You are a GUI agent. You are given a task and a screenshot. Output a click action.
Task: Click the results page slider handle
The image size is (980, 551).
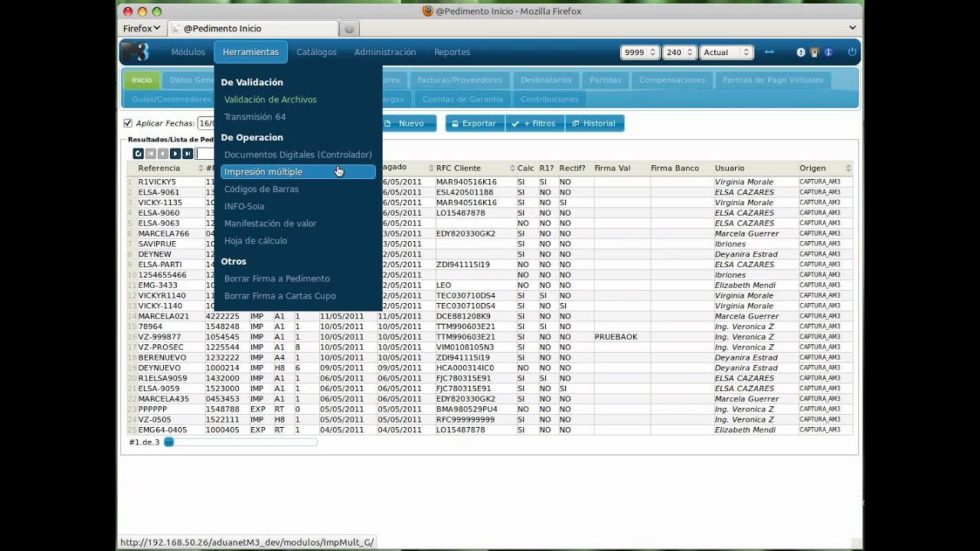click(169, 442)
